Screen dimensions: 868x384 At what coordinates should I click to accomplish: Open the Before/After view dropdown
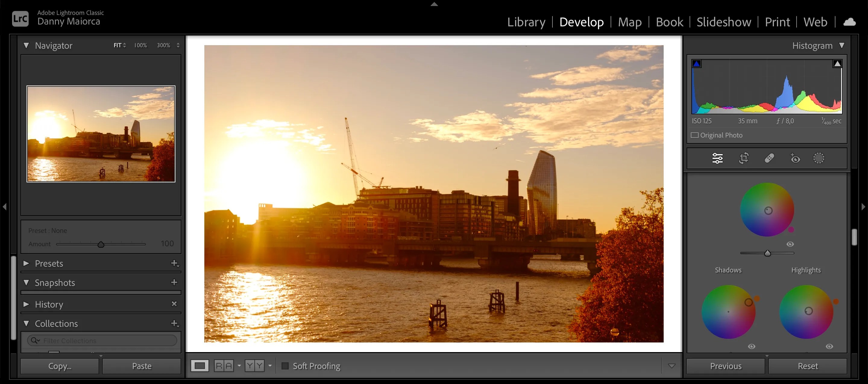pos(269,366)
